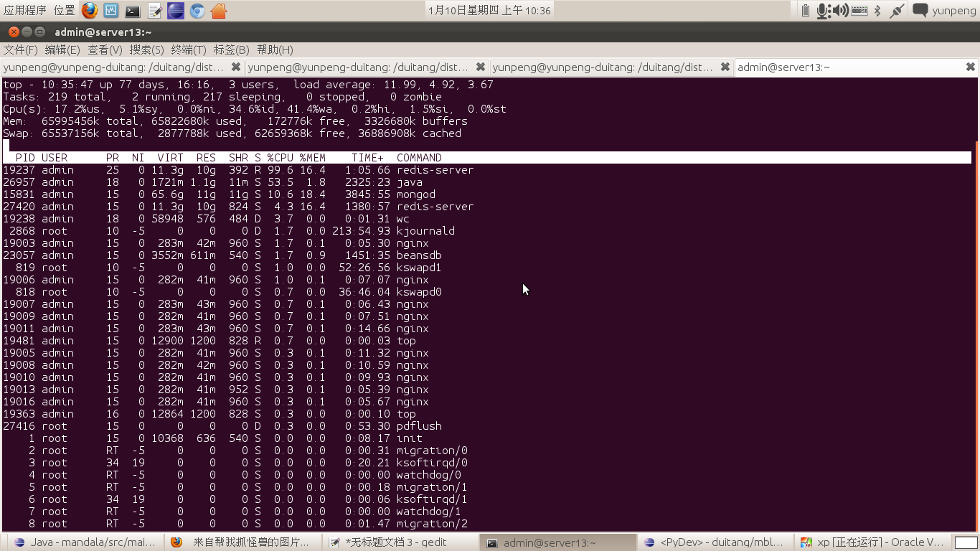Screen dimensions: 980x551
Task: Launch Chromium browser from the panel
Action: pyautogui.click(x=197, y=10)
